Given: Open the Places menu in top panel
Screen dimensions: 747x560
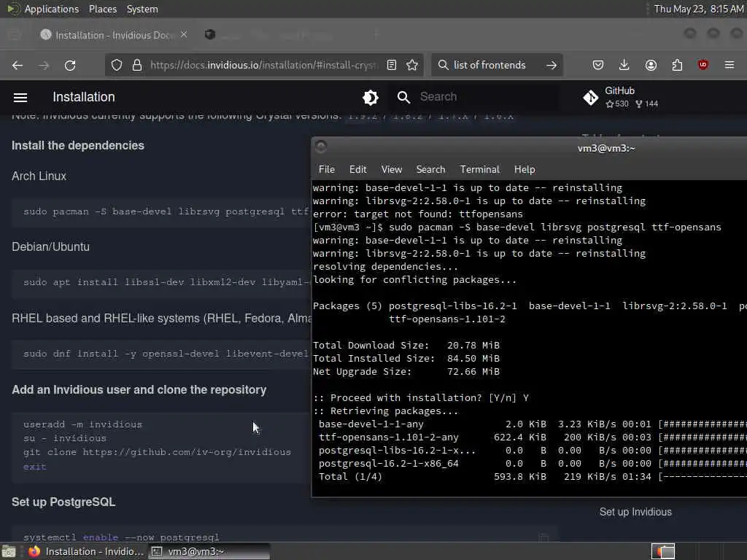Looking at the screenshot, I should click(103, 9).
